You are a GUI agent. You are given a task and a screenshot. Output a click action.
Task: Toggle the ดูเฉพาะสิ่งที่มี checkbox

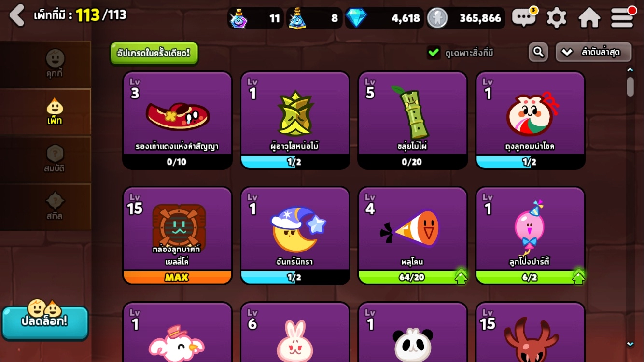(434, 52)
